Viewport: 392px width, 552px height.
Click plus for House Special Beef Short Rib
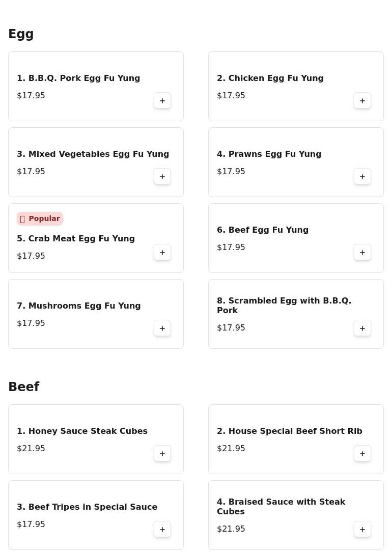[362, 454]
